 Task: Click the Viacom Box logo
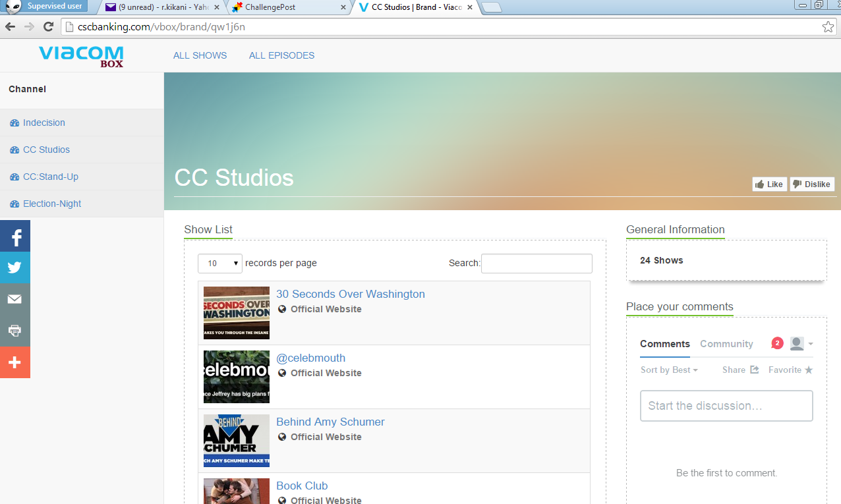(81, 56)
